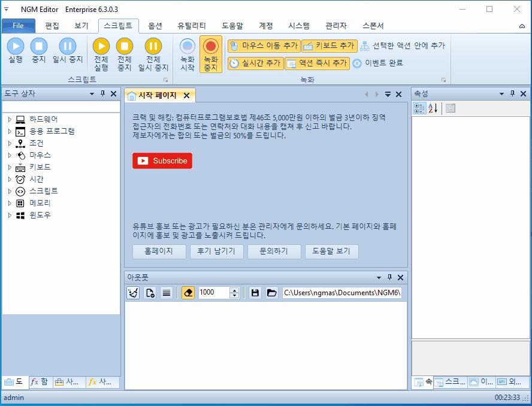Toggle 실시간 추가 recording option
Image resolution: width=532 pixels, height=406 pixels.
click(x=255, y=63)
